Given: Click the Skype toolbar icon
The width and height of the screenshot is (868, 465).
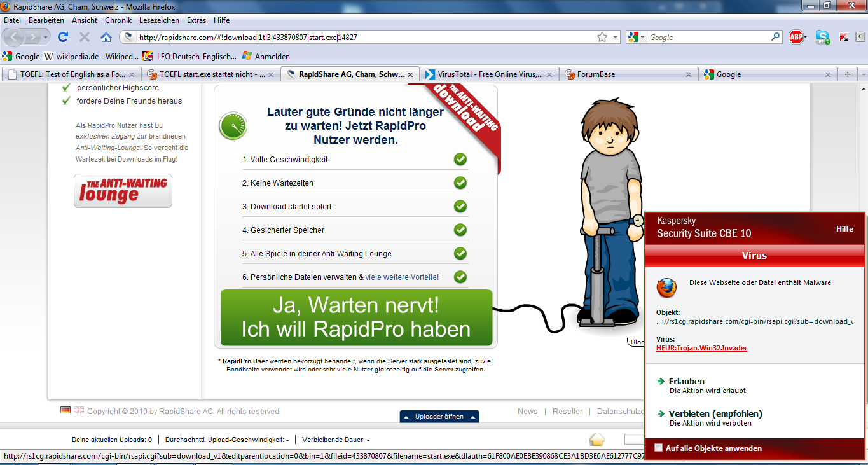Looking at the screenshot, I should pyautogui.click(x=823, y=37).
